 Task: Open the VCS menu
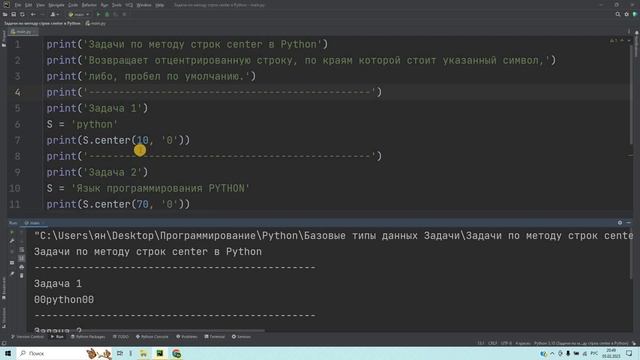[129, 5]
